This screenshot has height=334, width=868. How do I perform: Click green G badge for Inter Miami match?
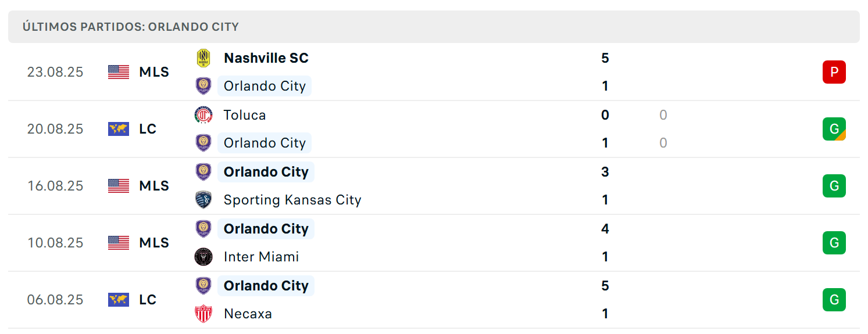click(x=834, y=243)
